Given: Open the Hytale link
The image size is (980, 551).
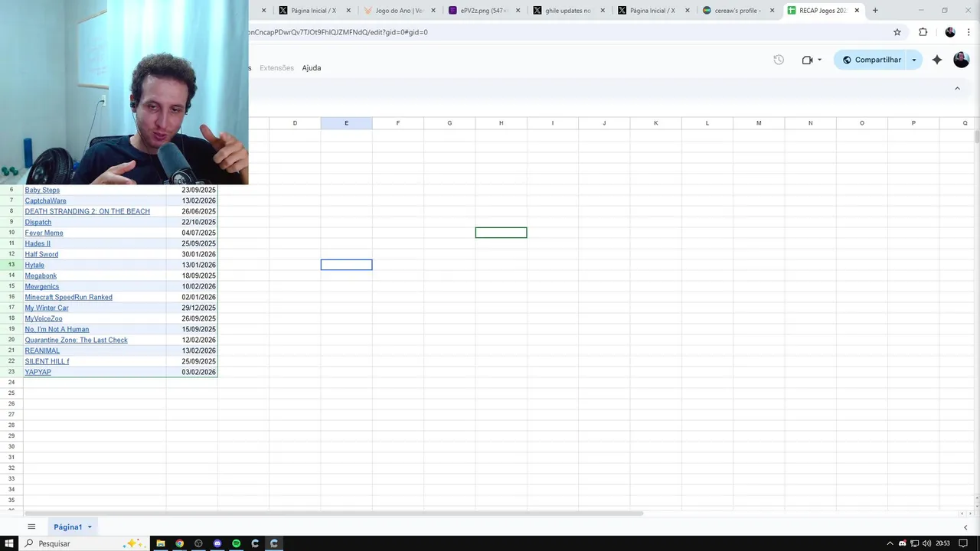Looking at the screenshot, I should (x=34, y=265).
